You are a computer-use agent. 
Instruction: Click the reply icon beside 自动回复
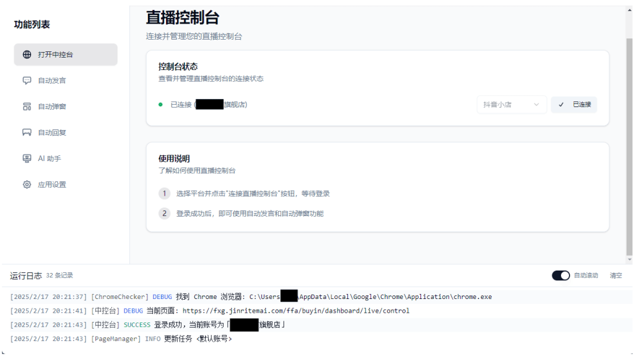tap(27, 132)
